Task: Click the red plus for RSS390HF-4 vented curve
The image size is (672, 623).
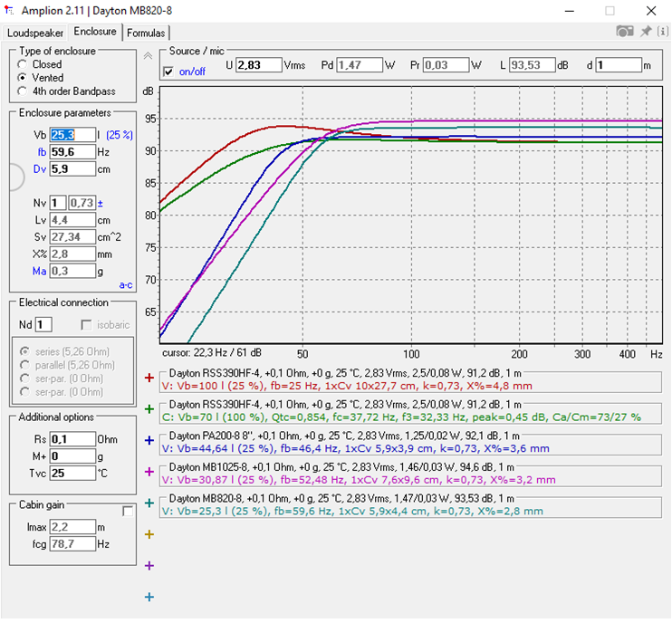Action: [x=149, y=378]
